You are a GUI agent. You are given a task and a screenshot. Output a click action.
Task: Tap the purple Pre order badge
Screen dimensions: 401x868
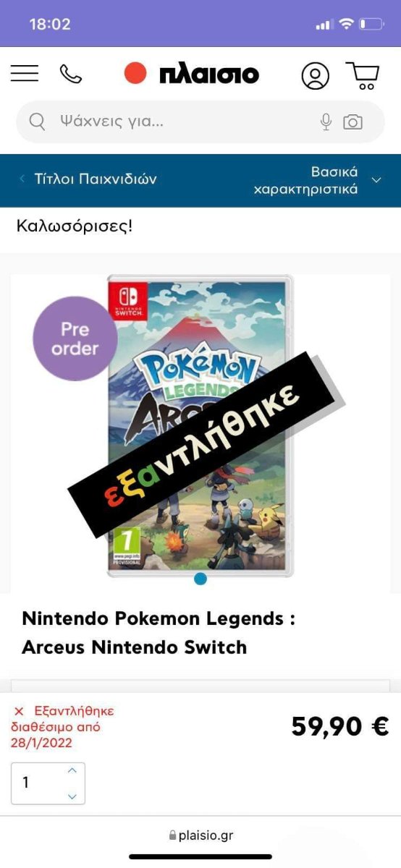point(75,339)
